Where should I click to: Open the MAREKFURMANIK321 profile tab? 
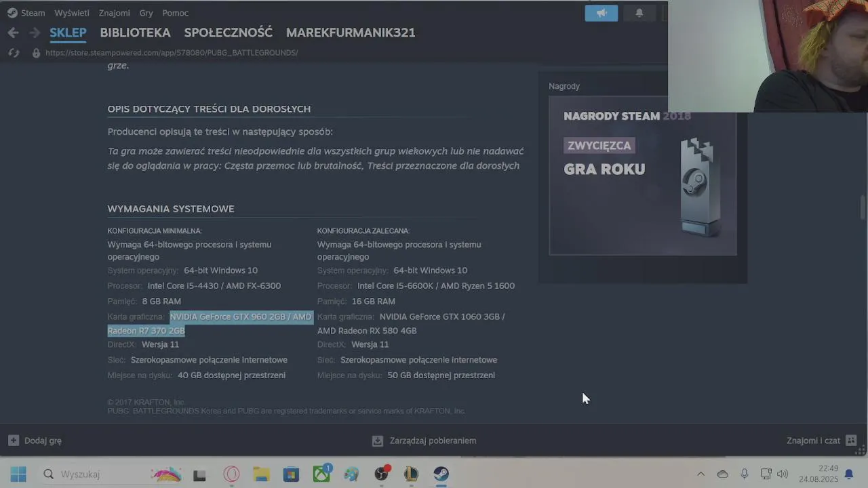click(x=351, y=33)
